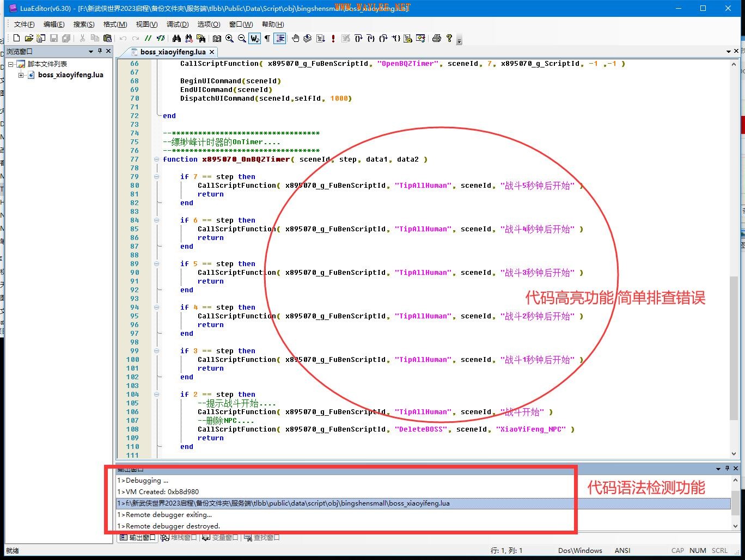Print using the printer icon
This screenshot has height=560, width=745.
click(437, 38)
